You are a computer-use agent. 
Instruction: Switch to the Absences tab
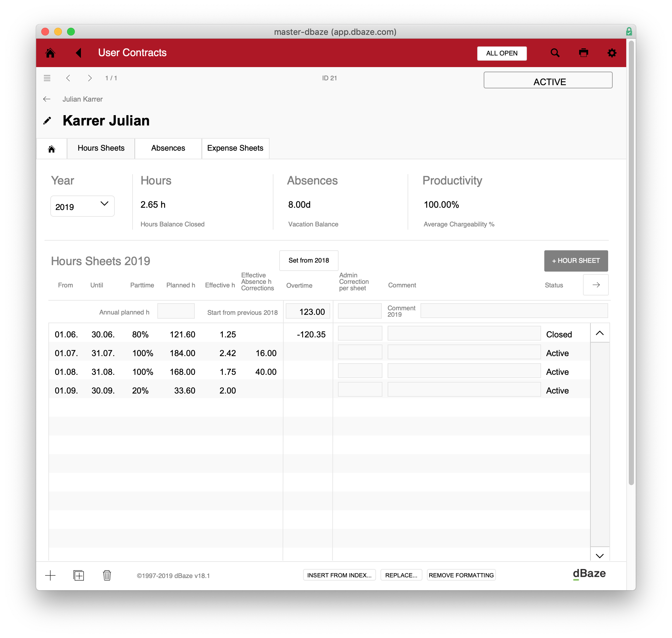click(168, 148)
